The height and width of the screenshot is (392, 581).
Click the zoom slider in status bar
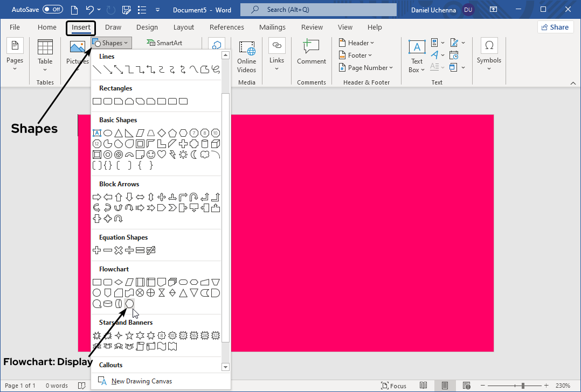point(522,386)
